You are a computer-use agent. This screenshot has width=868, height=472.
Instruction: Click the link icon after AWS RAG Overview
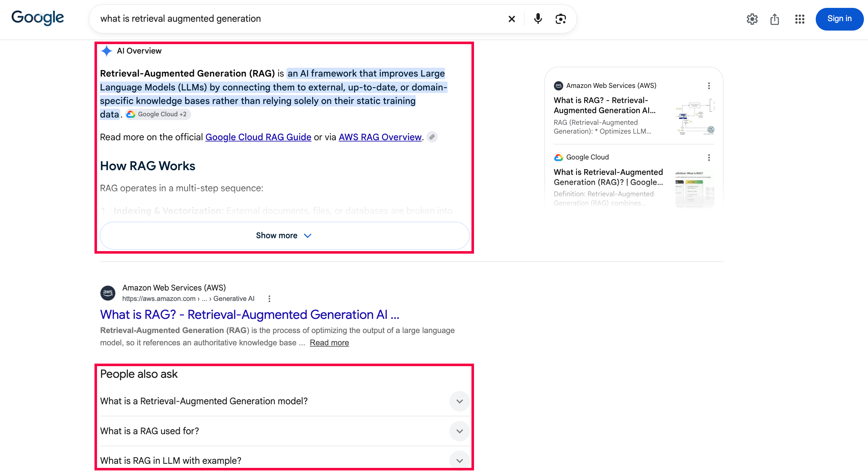432,137
